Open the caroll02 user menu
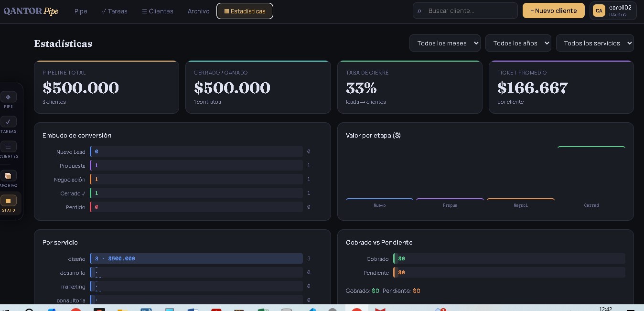Viewport: 644px width, 311px height. [x=620, y=11]
